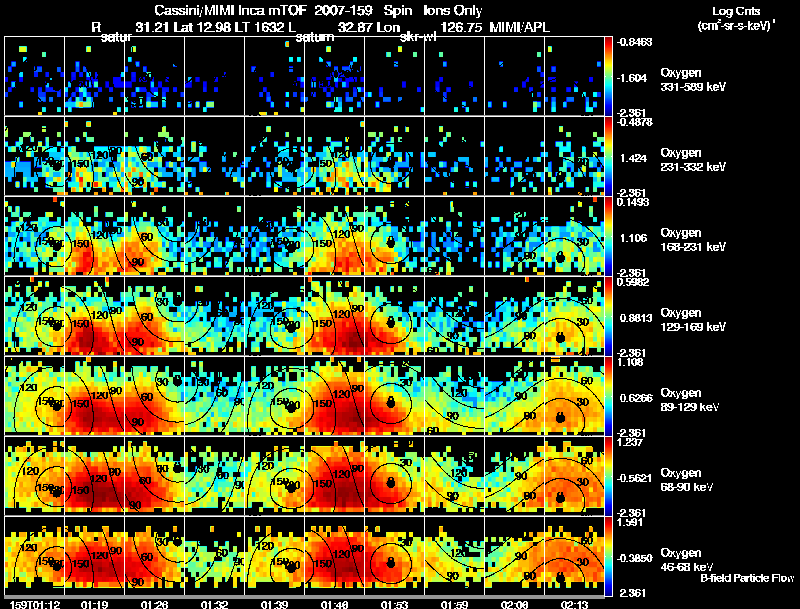Click the skr-wl label above the panels
This screenshot has height=609, width=800.
pyautogui.click(x=418, y=37)
